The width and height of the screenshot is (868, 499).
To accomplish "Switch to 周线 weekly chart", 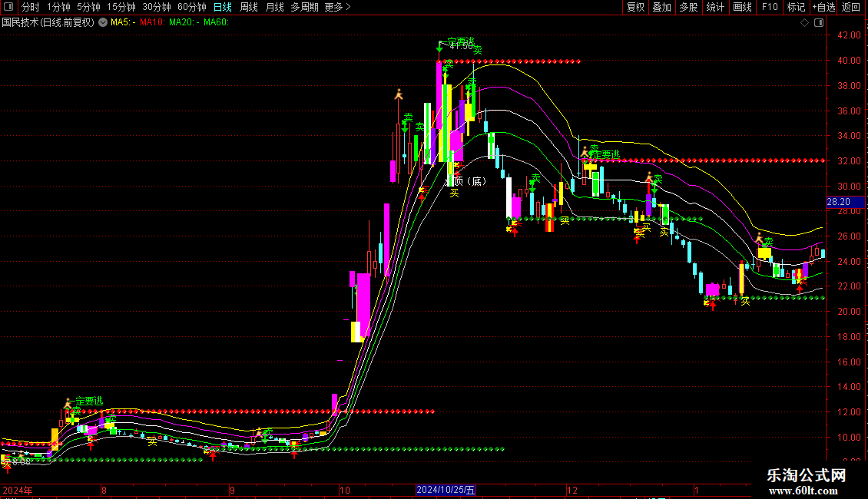I will pyautogui.click(x=249, y=7).
